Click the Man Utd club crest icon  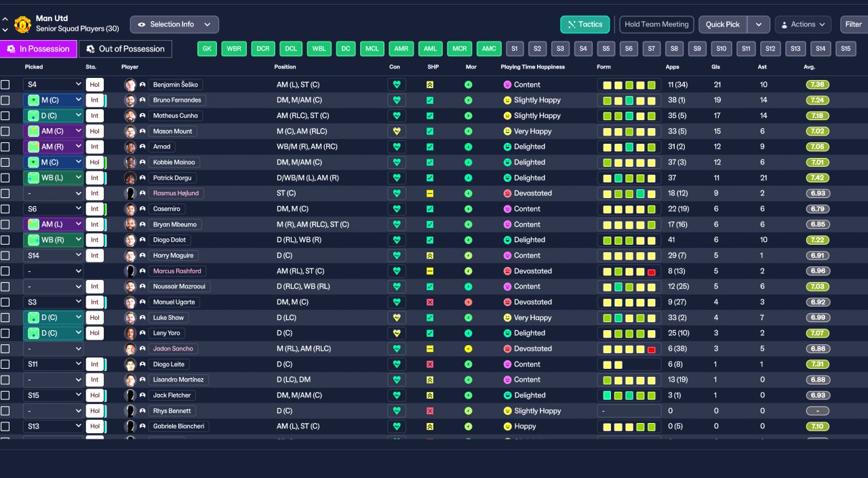22,24
